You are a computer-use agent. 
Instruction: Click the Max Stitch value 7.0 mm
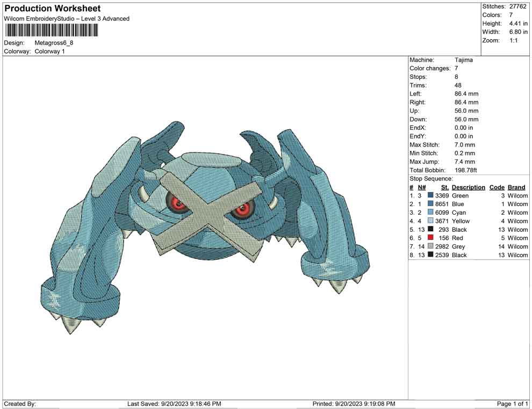(465, 144)
